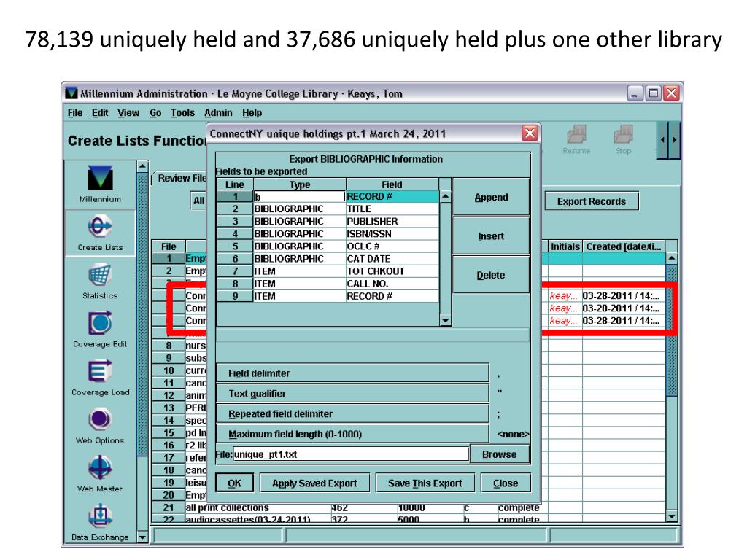Select the TOT CHKOUT field row

[328, 271]
